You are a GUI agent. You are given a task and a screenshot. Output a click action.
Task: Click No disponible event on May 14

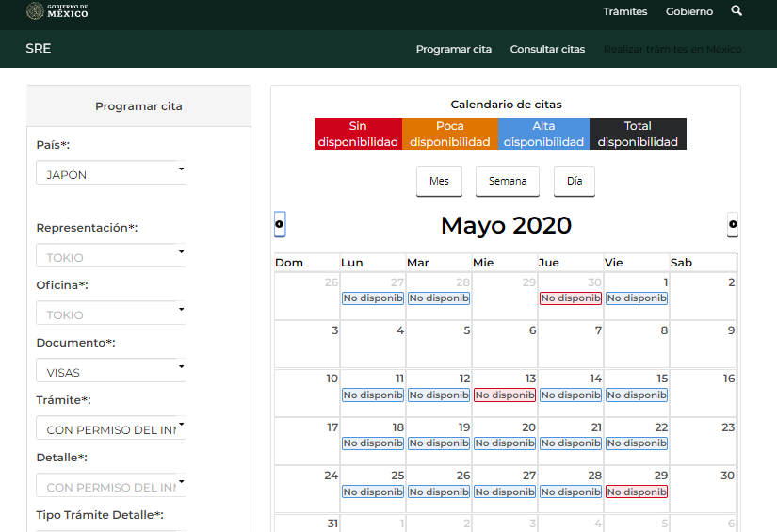coord(571,395)
